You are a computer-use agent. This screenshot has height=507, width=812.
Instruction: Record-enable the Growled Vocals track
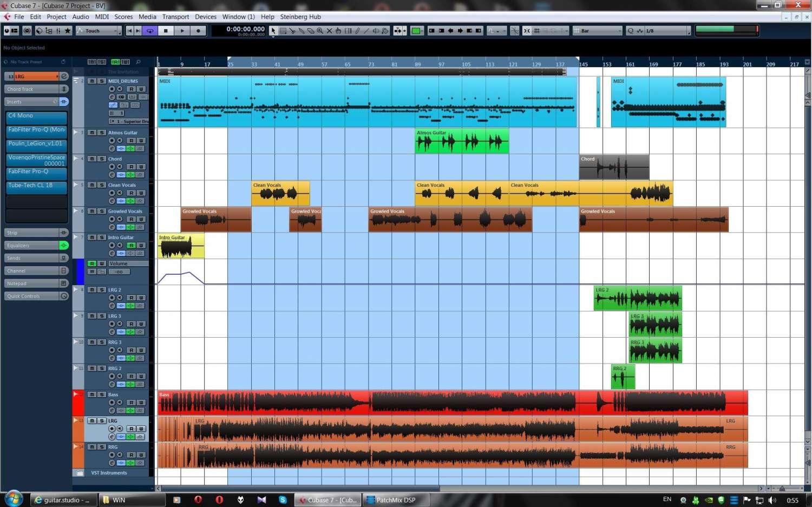112,219
